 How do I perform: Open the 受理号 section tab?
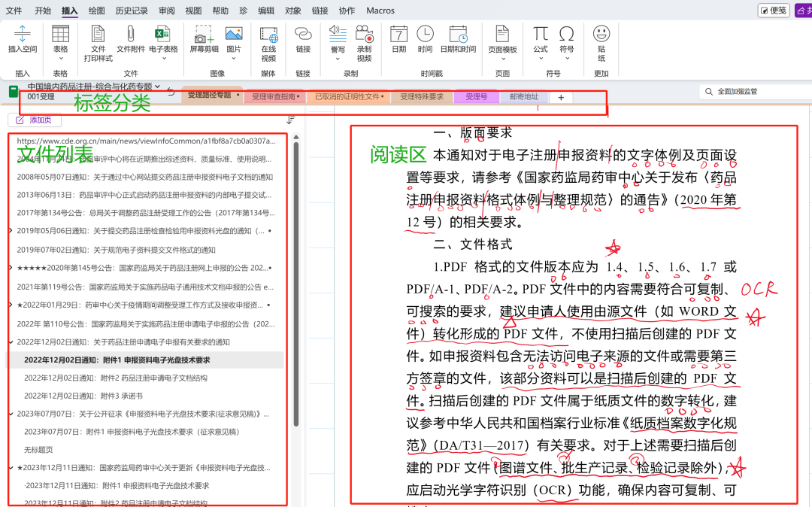477,96
